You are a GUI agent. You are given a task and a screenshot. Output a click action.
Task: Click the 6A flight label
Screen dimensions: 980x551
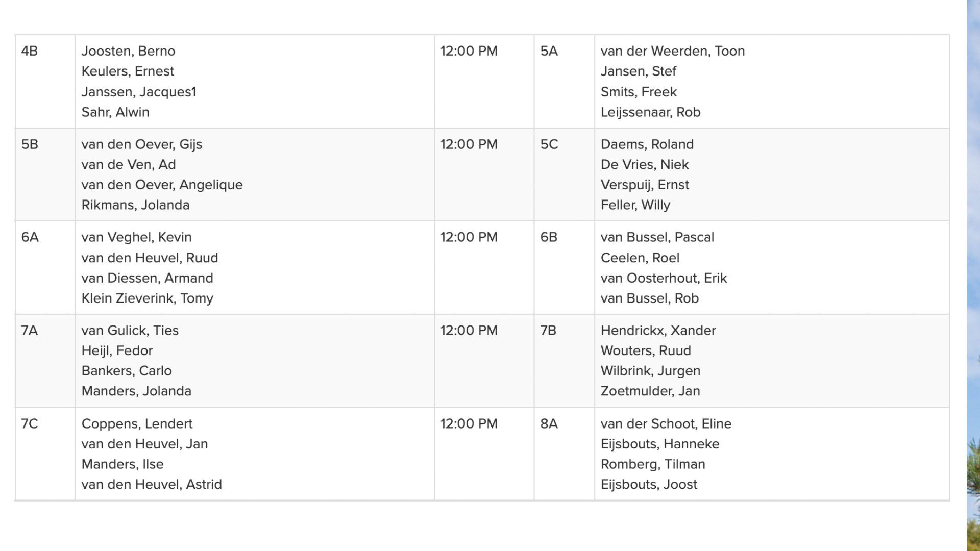pos(30,237)
